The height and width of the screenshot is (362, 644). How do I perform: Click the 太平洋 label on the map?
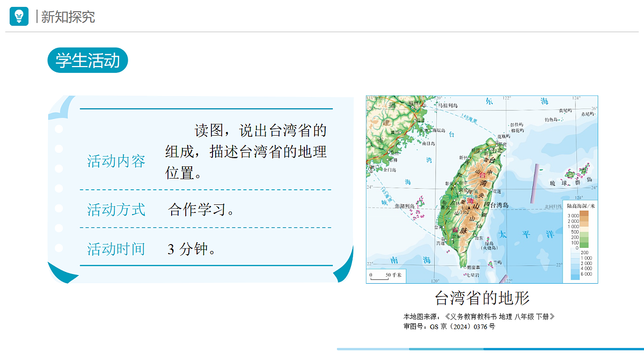coord(526,234)
